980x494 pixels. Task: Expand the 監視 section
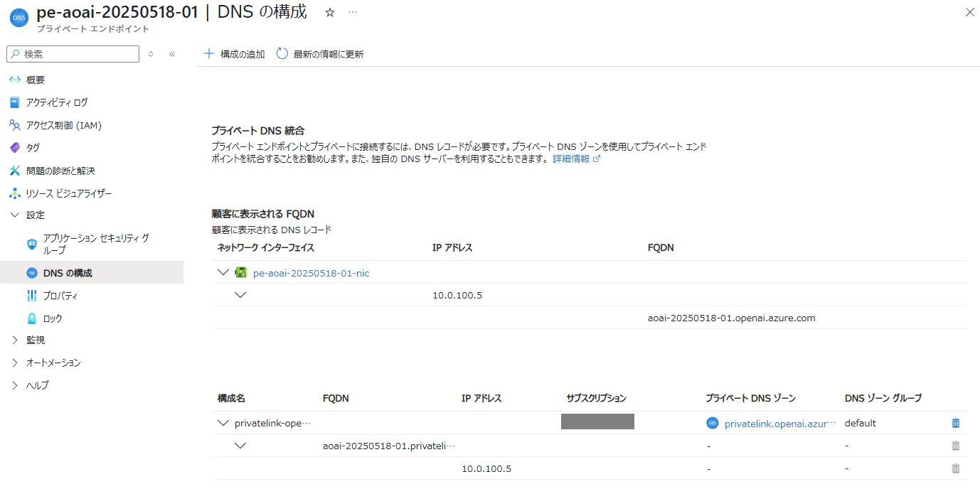15,340
